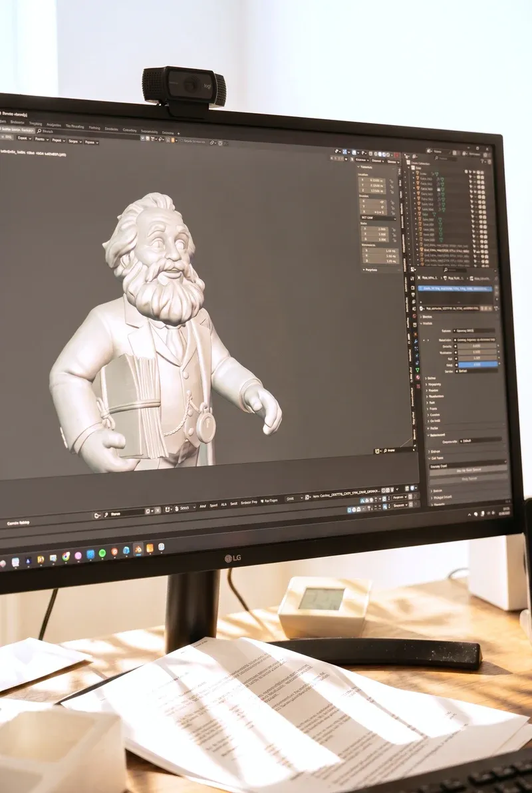Click the system tray chevron on taskbar
The height and width of the screenshot is (793, 532).
469,515
